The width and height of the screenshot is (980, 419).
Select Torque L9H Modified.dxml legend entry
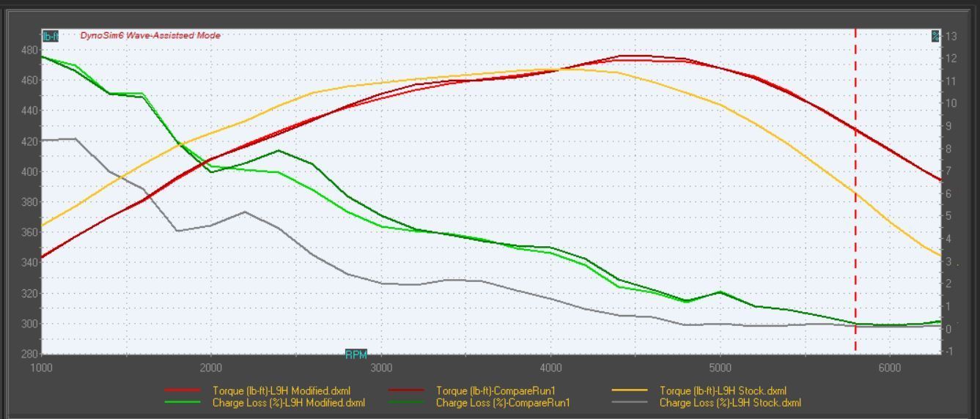pyautogui.click(x=281, y=391)
